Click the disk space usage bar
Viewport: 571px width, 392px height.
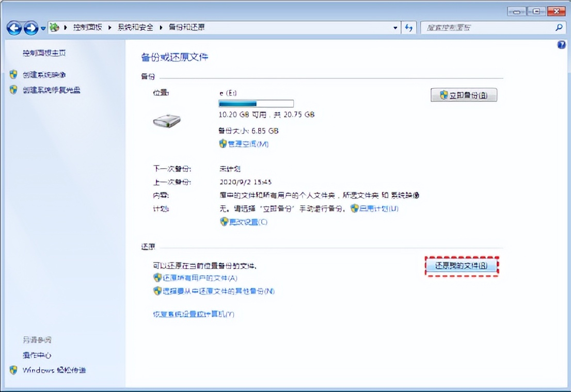coord(256,103)
